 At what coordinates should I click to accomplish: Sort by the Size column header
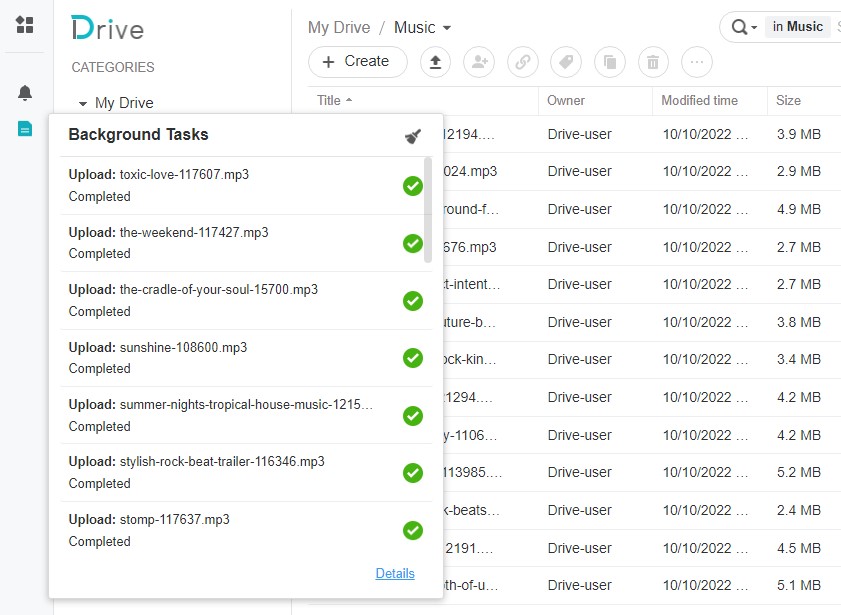[x=788, y=100]
